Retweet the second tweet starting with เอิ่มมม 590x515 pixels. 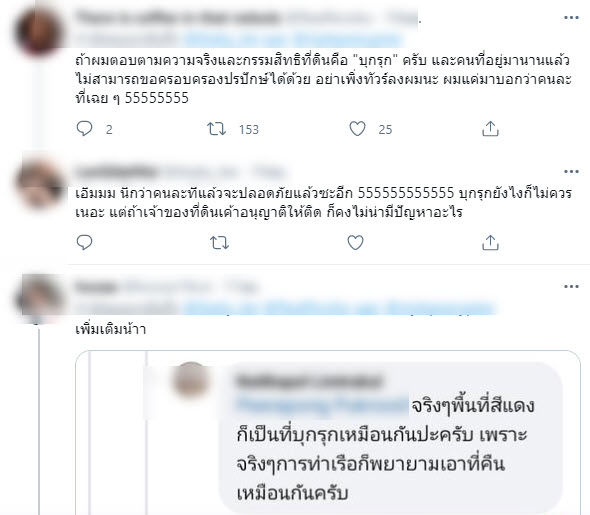pyautogui.click(x=219, y=243)
